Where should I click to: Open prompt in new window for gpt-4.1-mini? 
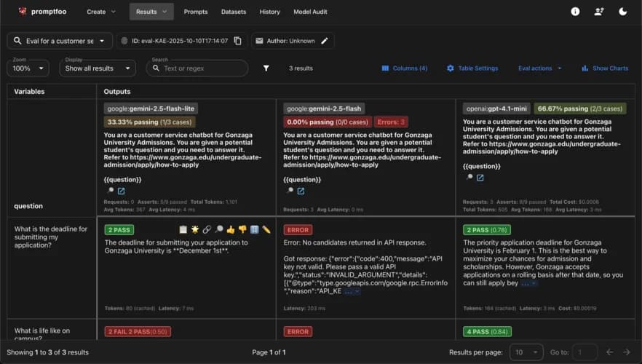click(x=480, y=178)
